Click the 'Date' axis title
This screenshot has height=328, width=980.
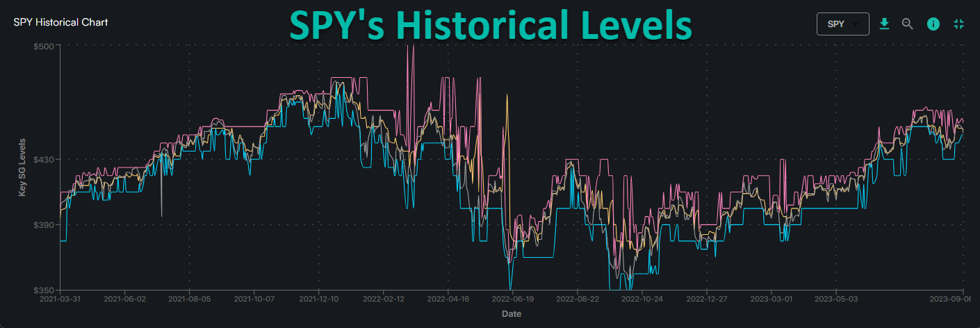point(512,314)
